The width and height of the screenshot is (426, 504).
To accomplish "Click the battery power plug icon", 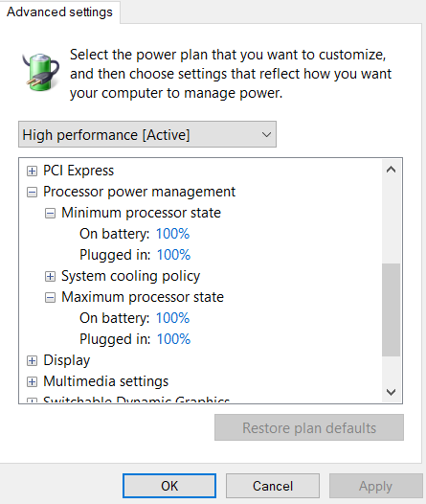I will click(x=40, y=72).
